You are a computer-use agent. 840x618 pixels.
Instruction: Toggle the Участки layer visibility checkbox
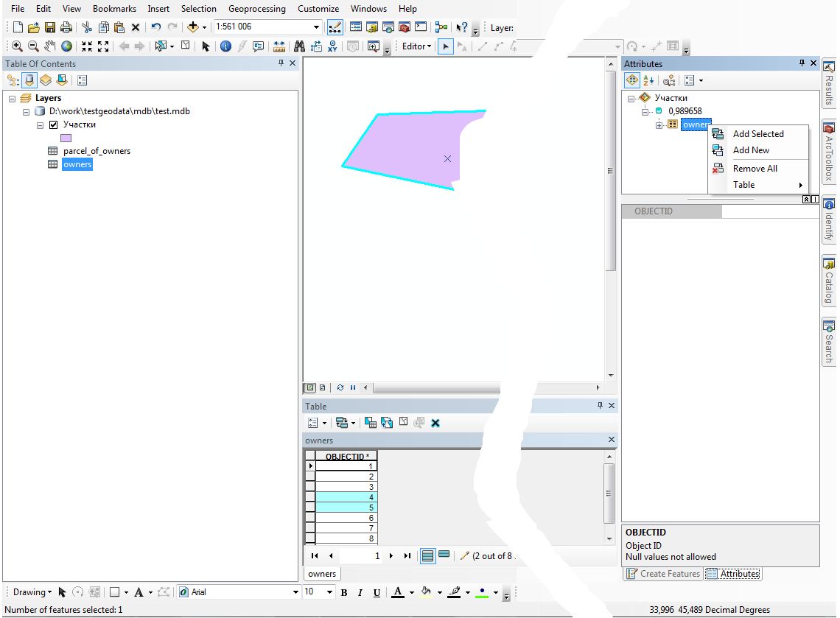(53, 124)
